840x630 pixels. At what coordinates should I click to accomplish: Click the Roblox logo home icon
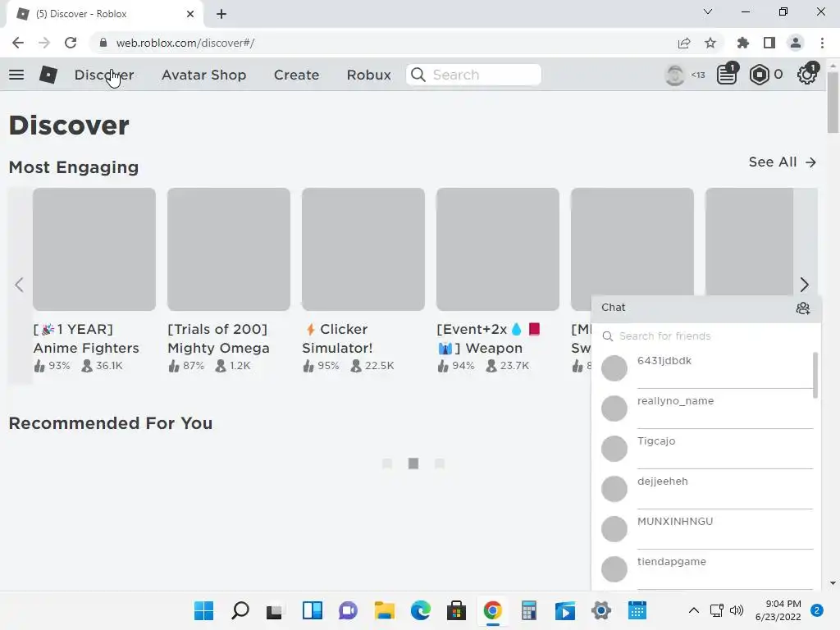(x=48, y=75)
